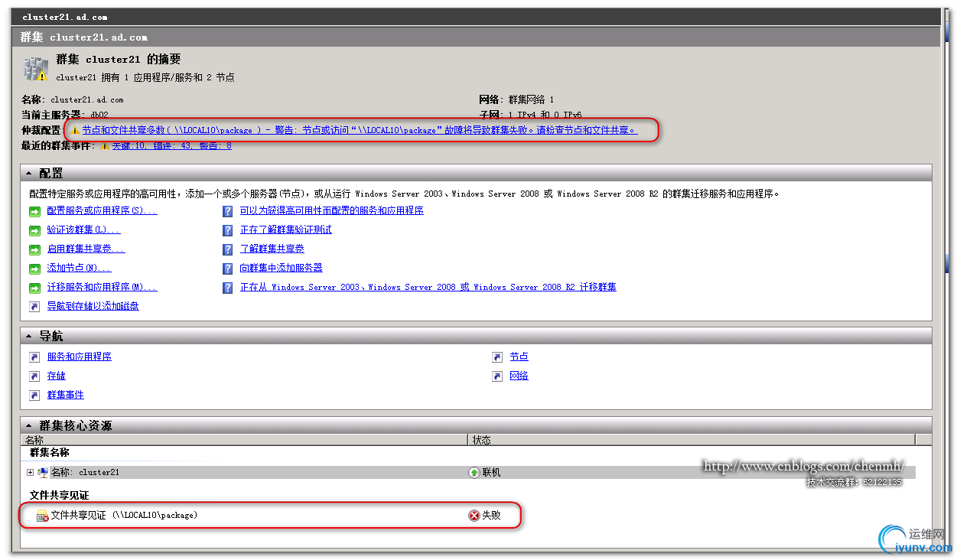Click shortcut icon beside 群集事件
Viewport: 957px width, 560px height.
pos(34,396)
